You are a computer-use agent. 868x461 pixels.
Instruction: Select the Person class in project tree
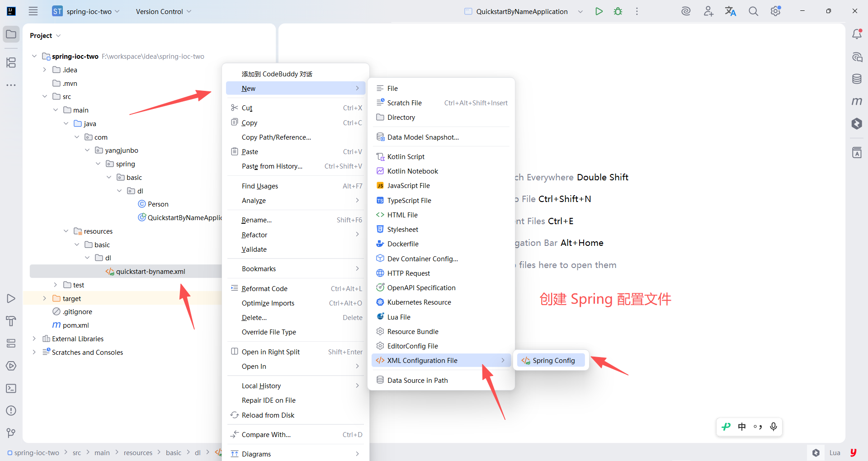(158, 204)
